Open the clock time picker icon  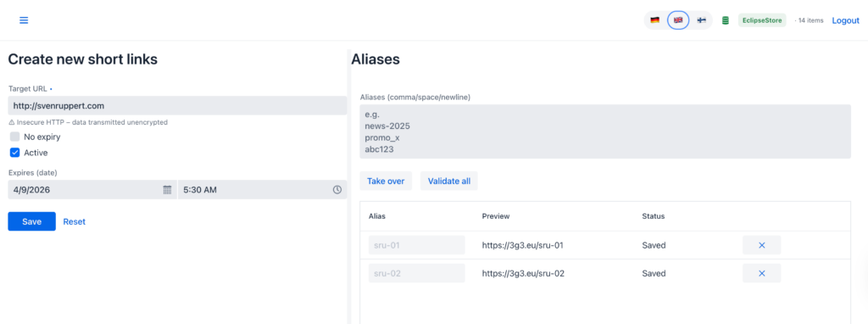337,190
